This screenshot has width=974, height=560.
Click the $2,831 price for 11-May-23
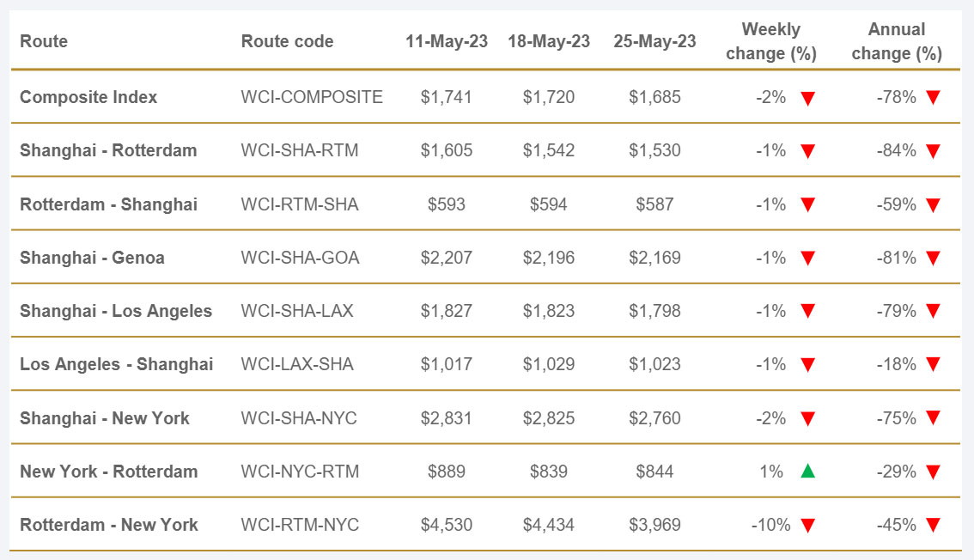pos(446,418)
